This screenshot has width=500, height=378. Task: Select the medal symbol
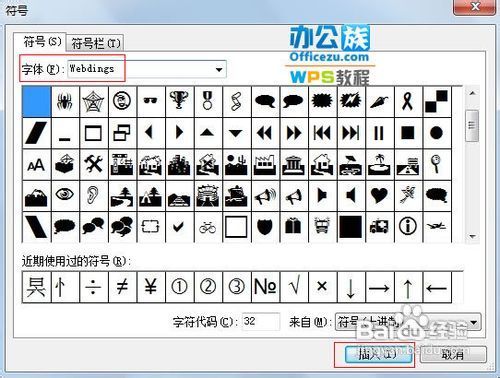208,101
